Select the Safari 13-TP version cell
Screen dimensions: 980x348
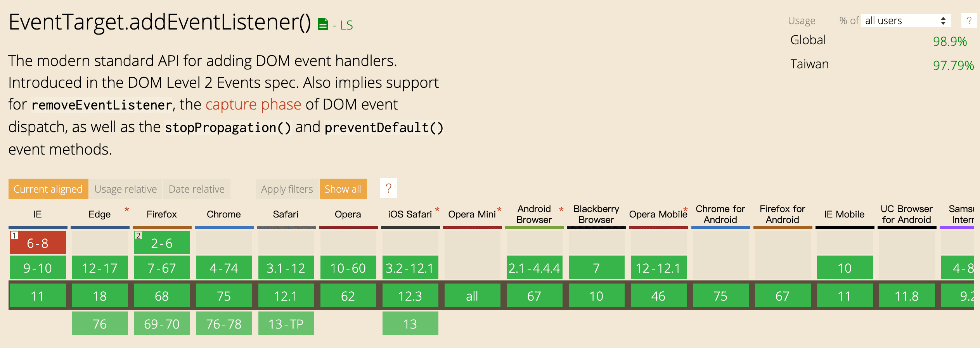point(286,324)
